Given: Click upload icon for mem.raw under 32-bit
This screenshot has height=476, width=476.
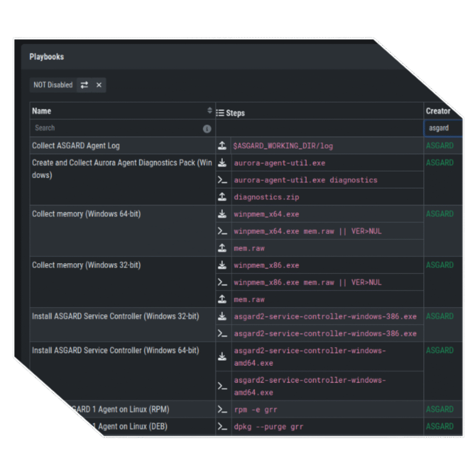Looking at the screenshot, I should coord(222,299).
